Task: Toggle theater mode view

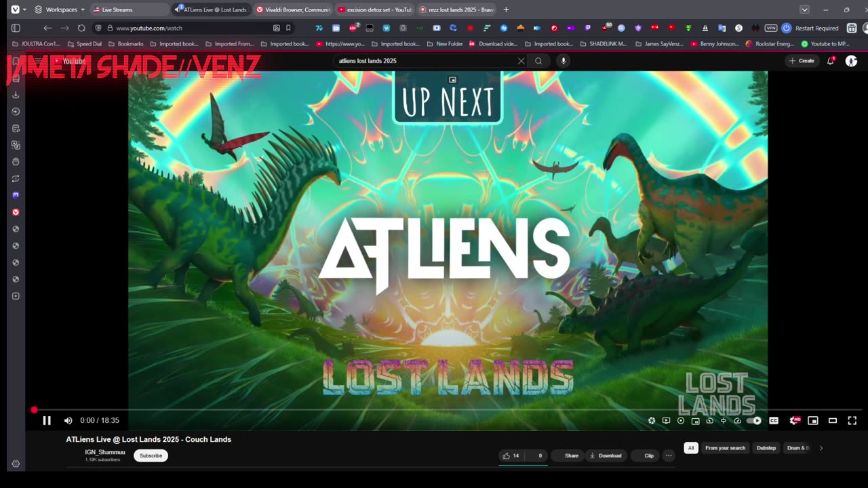Action: click(x=833, y=420)
